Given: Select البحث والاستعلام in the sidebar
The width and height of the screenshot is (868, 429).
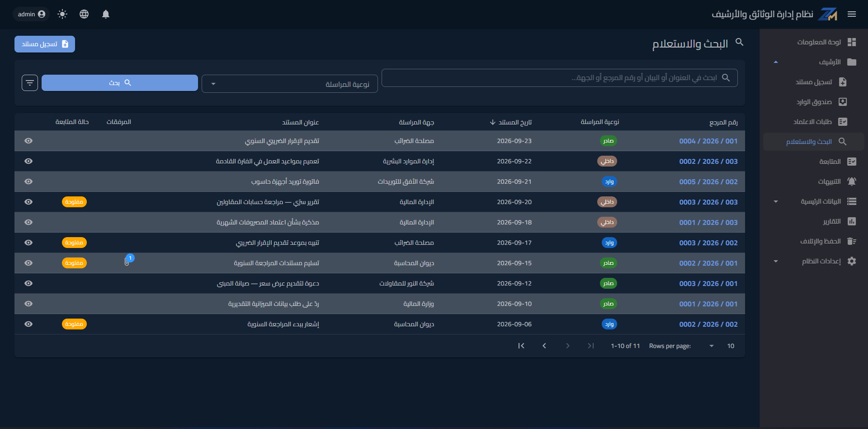Looking at the screenshot, I should pos(814,142).
